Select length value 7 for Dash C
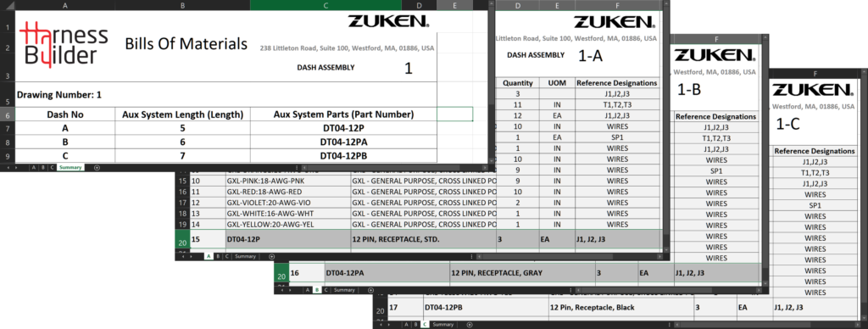Screen dimensions: 868x329 tap(184, 156)
